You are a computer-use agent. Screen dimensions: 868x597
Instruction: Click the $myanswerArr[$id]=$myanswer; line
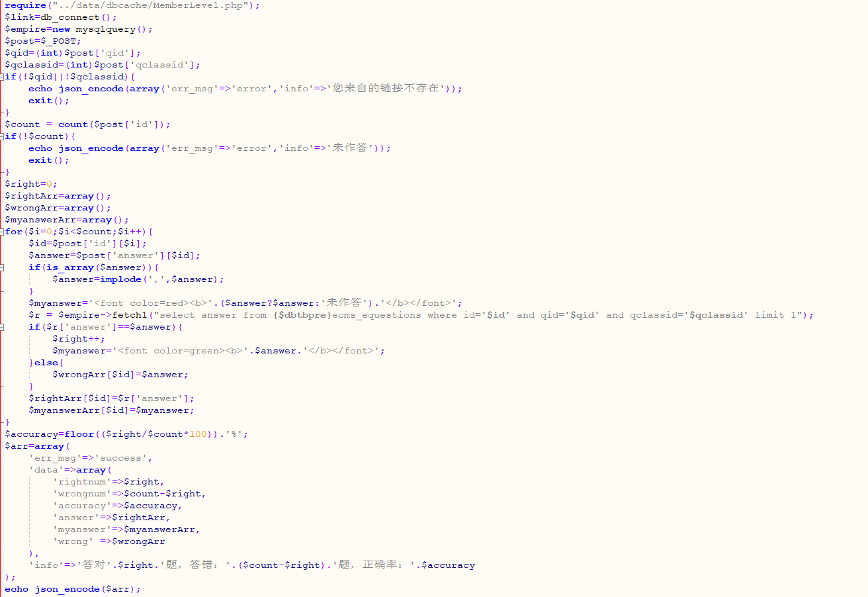(112, 410)
